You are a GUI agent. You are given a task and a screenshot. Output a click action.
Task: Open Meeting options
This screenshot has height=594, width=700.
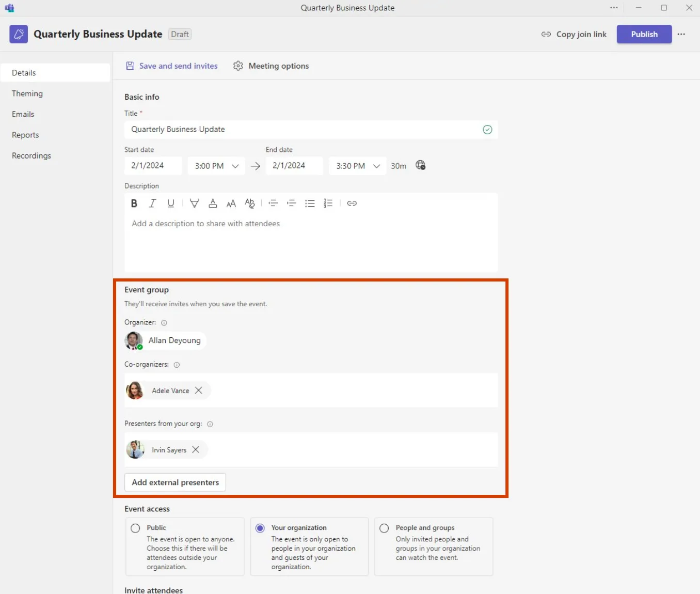point(271,66)
